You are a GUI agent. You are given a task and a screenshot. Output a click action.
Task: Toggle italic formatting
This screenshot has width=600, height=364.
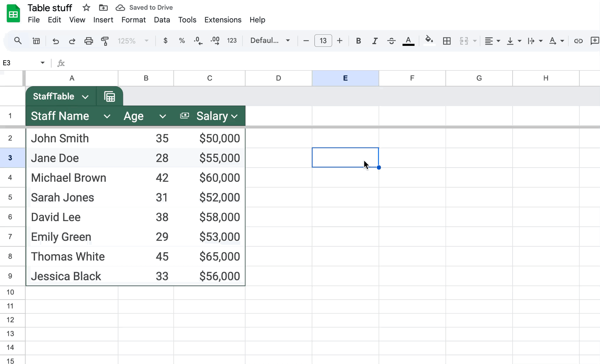[x=375, y=41]
